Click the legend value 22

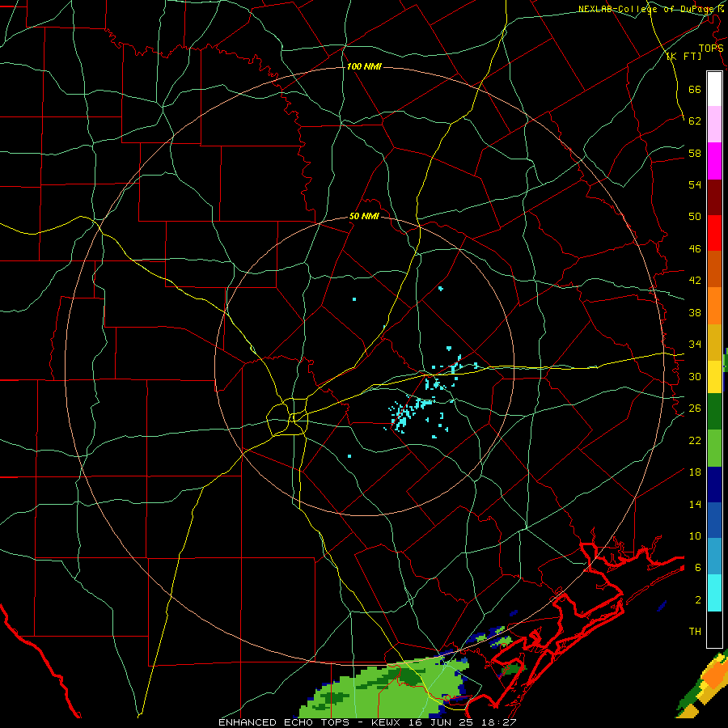point(695,440)
